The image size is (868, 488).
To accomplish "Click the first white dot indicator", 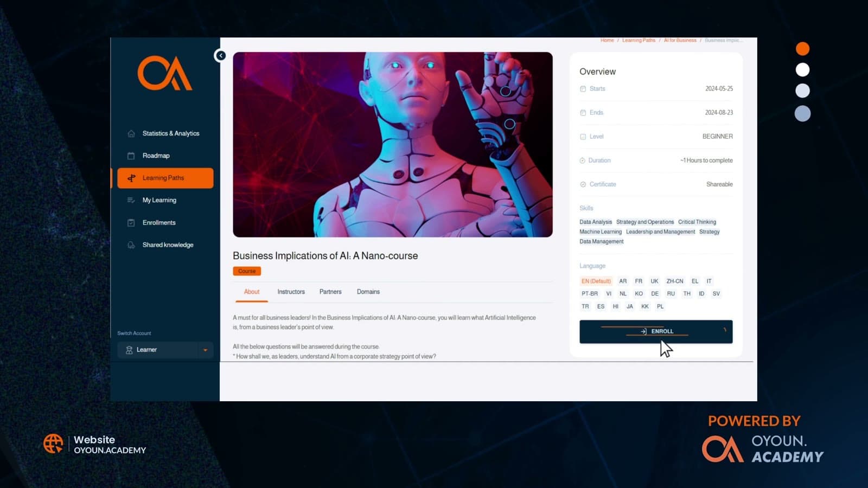I will point(802,70).
